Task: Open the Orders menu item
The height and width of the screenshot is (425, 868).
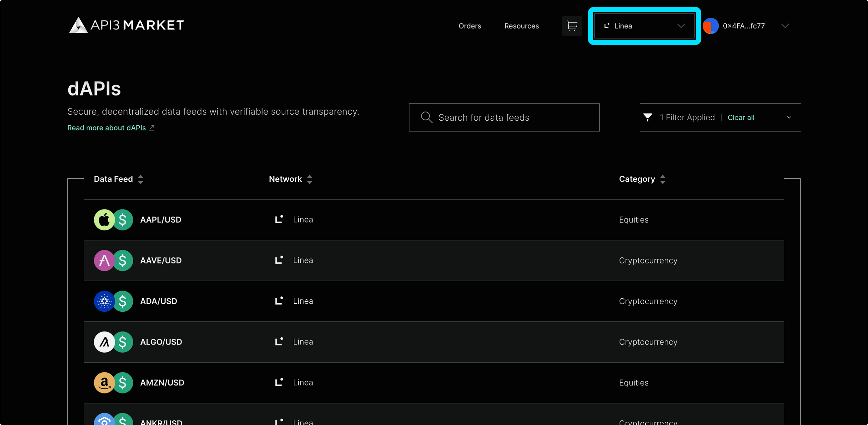Action: pos(470,25)
